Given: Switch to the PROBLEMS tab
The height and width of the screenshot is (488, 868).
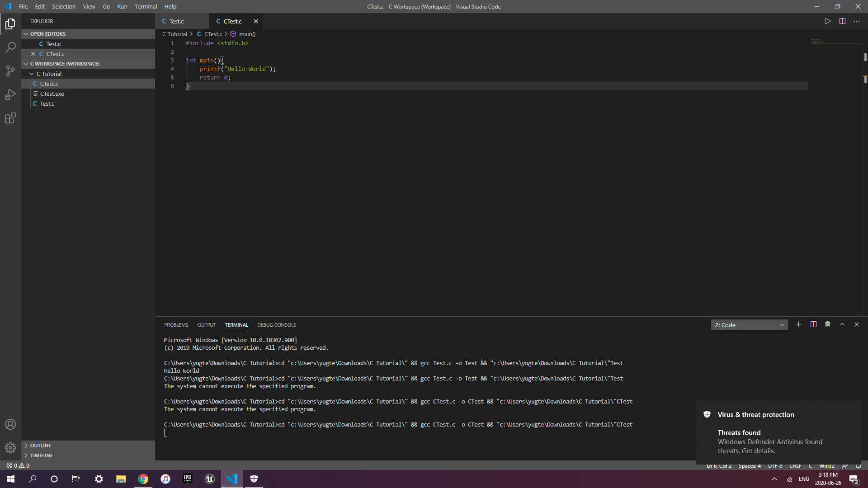Looking at the screenshot, I should [176, 324].
